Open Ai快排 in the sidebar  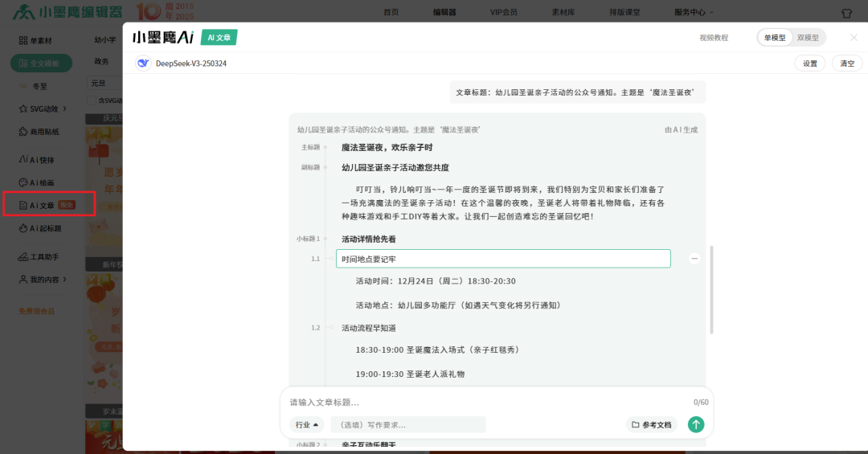point(36,160)
